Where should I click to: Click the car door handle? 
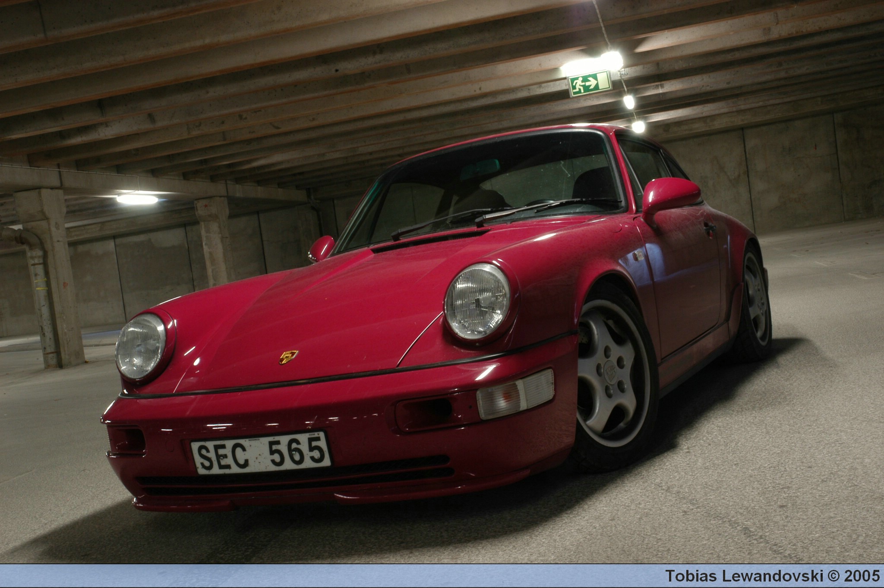pos(710,228)
